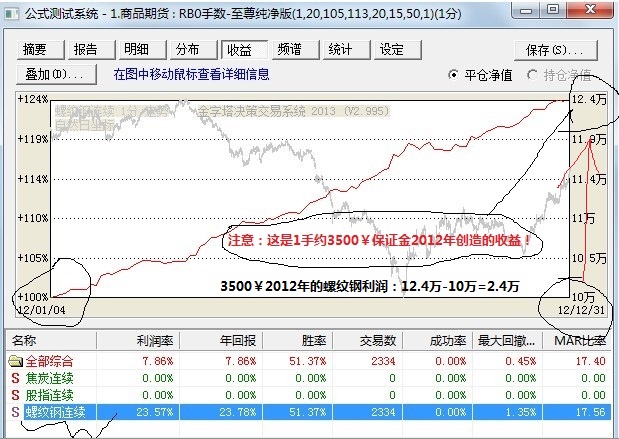Open the 摘要 summary tab
This screenshot has height=439, width=619.
[x=40, y=50]
